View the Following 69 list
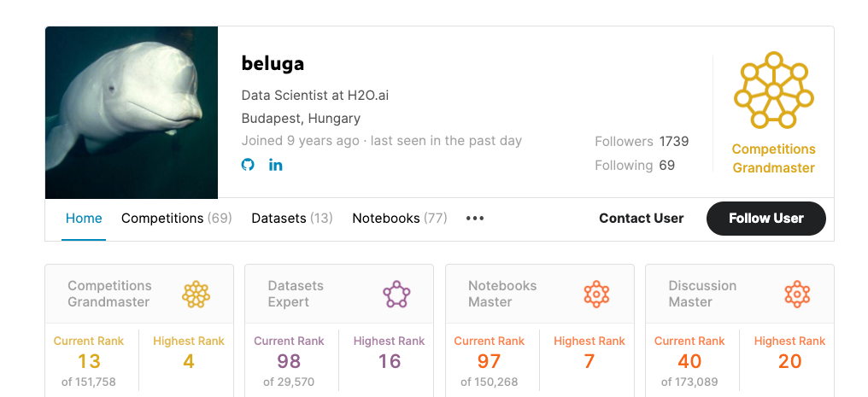This screenshot has height=397, width=868. [x=635, y=166]
